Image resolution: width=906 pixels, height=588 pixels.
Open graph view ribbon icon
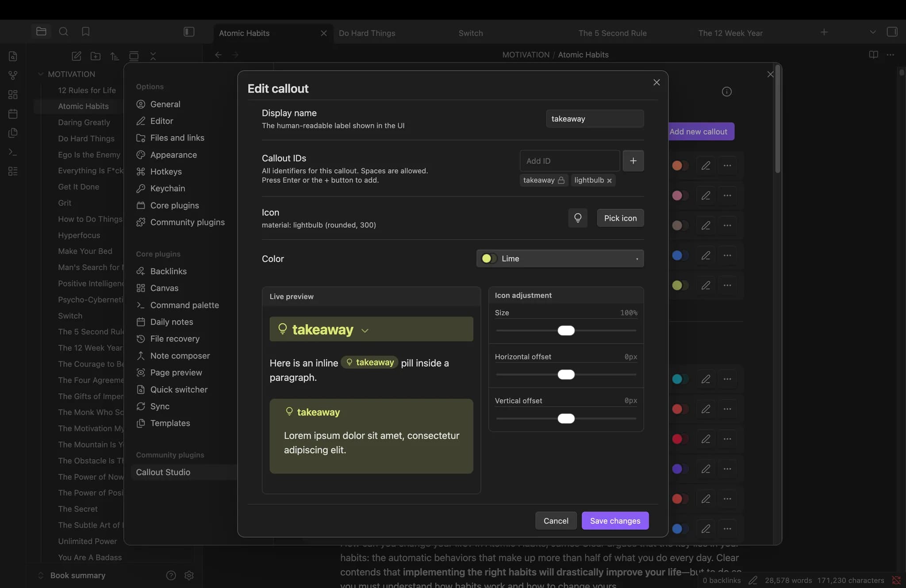point(13,76)
